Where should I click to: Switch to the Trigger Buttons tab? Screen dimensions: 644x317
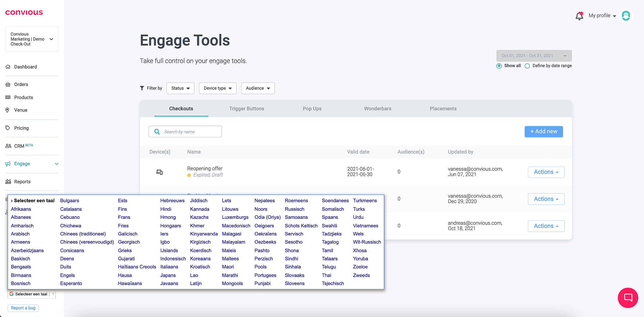[x=246, y=109]
